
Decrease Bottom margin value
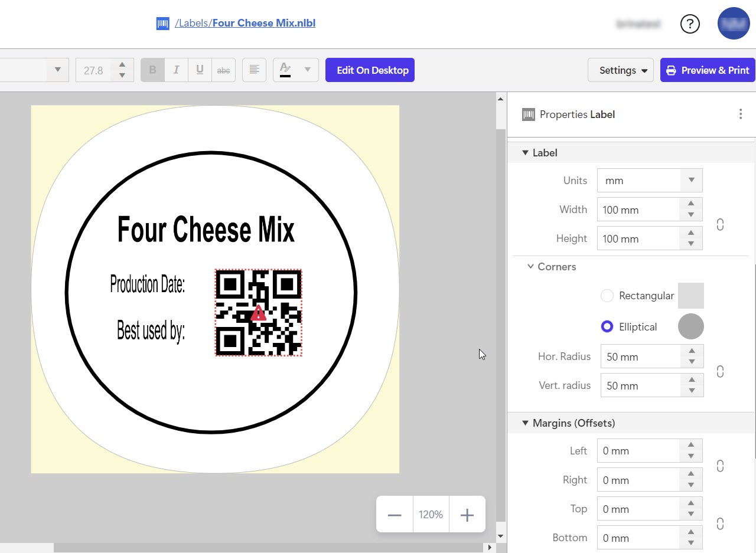691,544
